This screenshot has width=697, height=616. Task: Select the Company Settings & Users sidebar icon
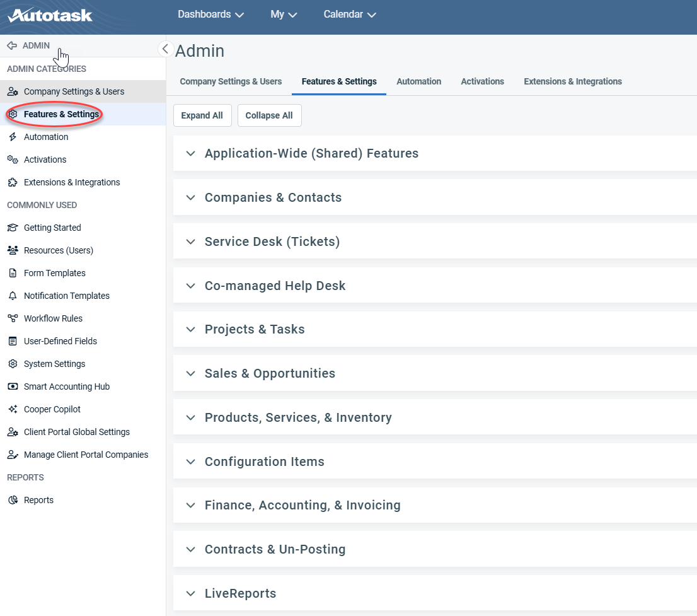pos(14,91)
